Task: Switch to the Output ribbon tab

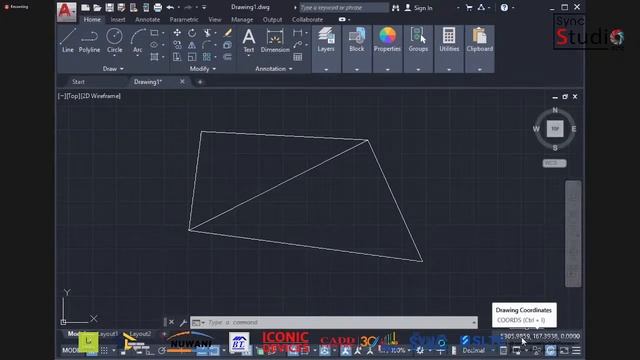Action: pos(272,19)
